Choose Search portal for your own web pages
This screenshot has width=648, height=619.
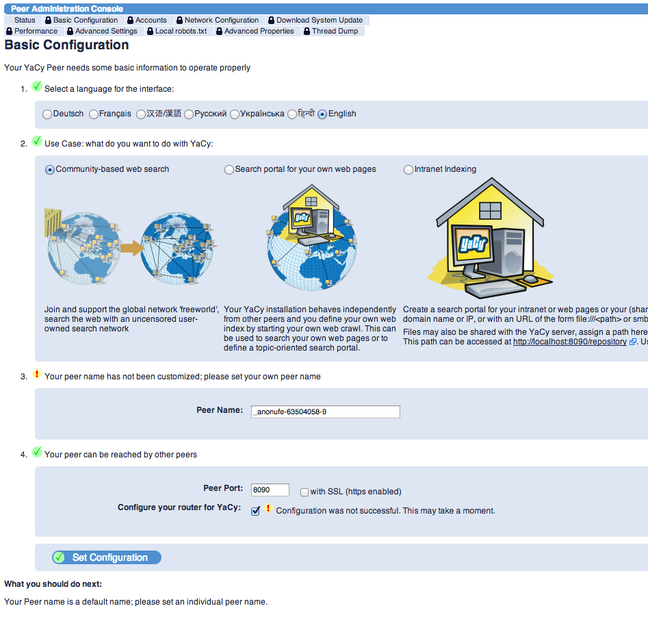point(229,169)
